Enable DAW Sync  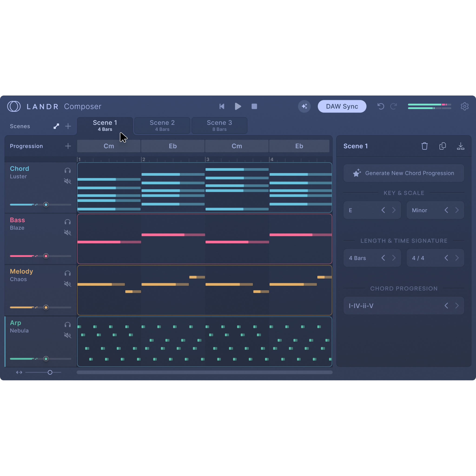(342, 106)
